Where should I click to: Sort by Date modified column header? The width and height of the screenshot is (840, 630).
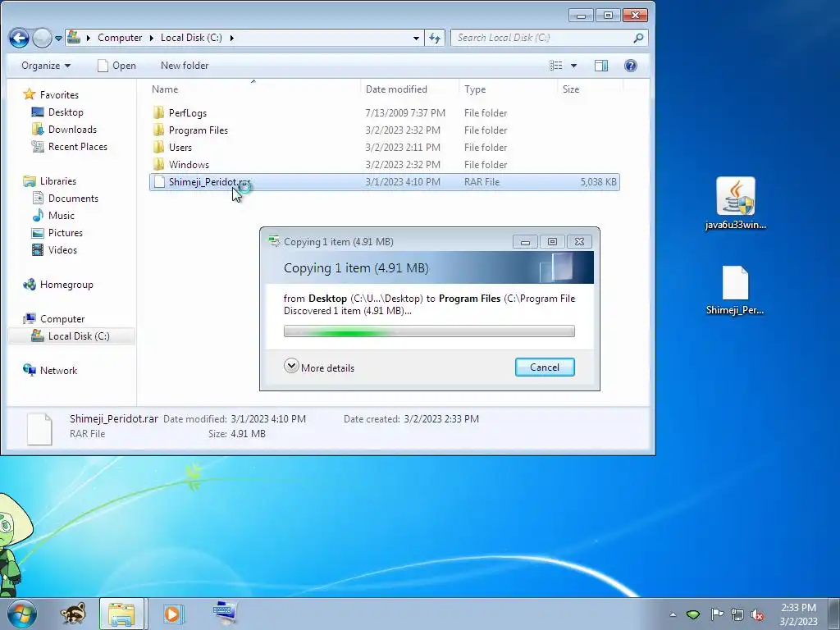410,89
